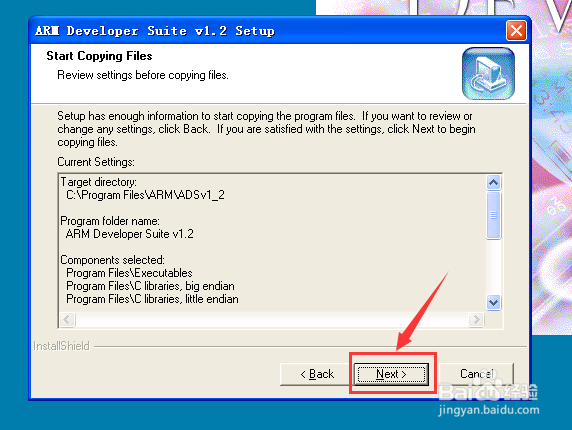572x430 pixels.
Task: Click the horizontal scroll-right arrow
Action: click(476, 319)
